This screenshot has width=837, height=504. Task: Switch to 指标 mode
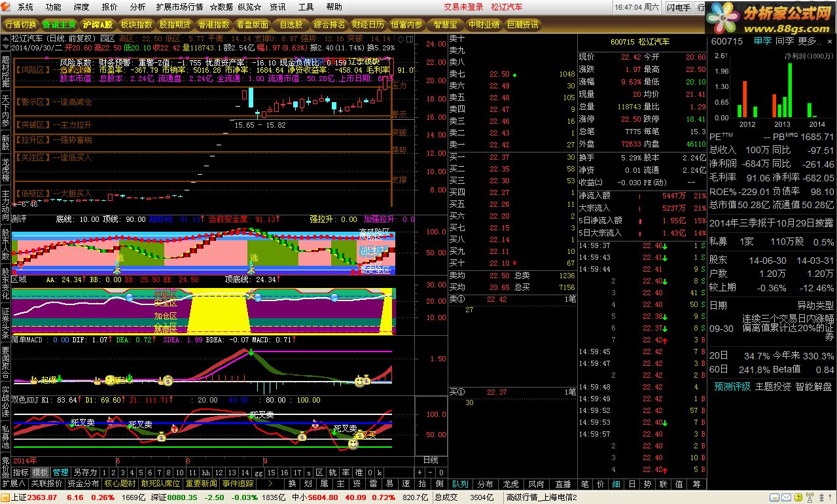(20, 472)
